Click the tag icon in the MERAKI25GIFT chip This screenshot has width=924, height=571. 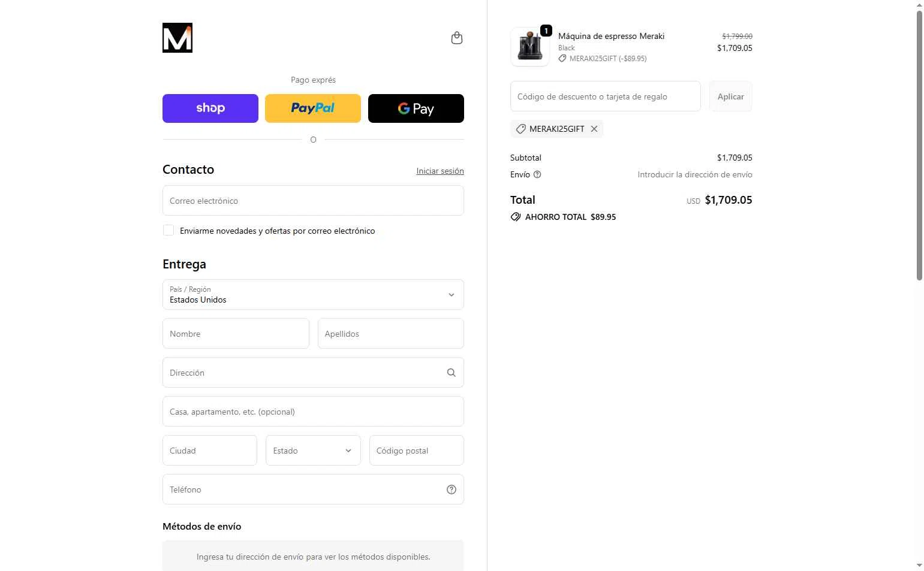pyautogui.click(x=520, y=129)
